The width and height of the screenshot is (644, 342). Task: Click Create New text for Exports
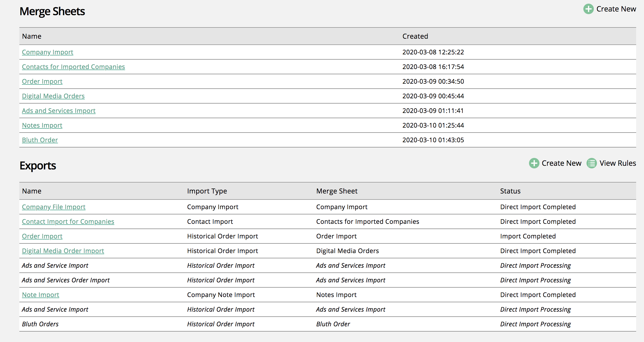(561, 163)
